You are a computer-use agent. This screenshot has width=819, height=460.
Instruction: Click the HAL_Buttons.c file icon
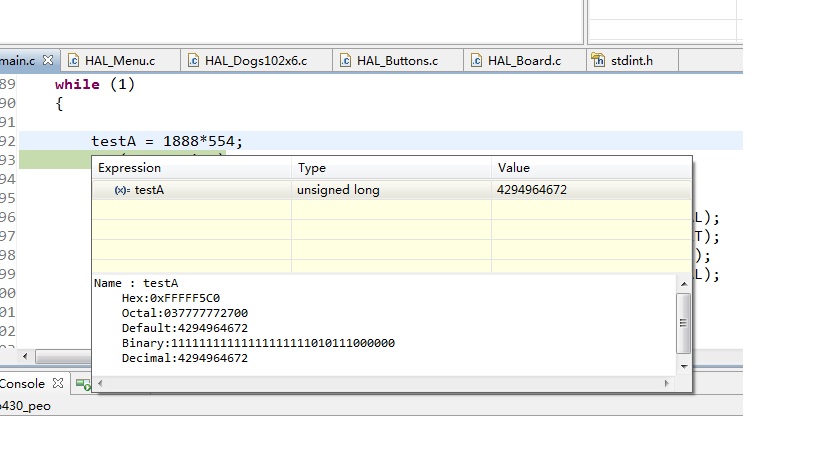[x=346, y=61]
